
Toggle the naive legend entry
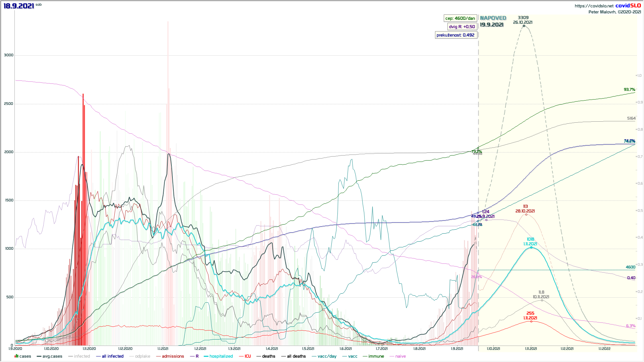tap(400, 356)
